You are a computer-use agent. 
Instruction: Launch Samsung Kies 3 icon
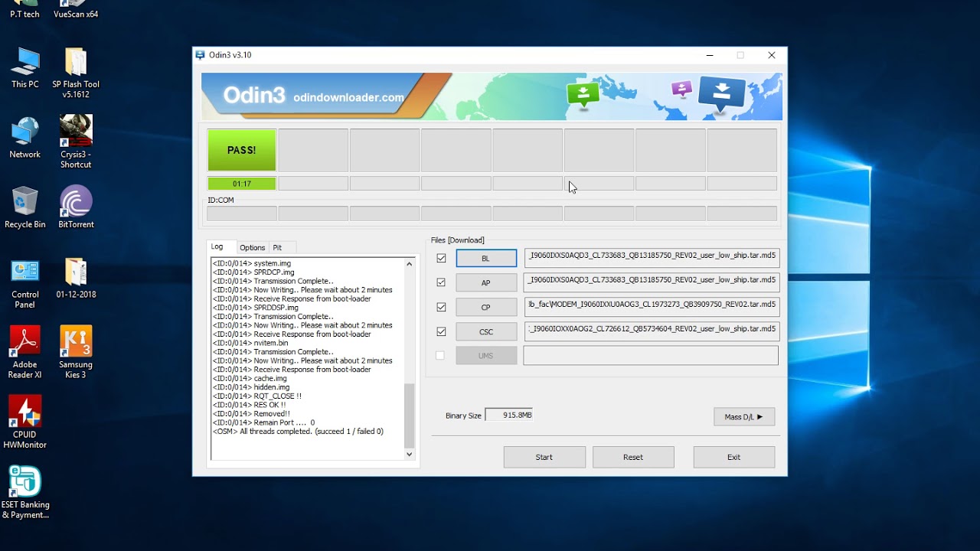pyautogui.click(x=76, y=353)
